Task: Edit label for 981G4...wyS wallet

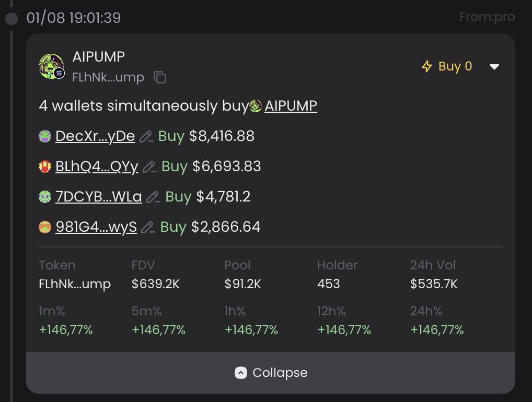Action: click(148, 227)
